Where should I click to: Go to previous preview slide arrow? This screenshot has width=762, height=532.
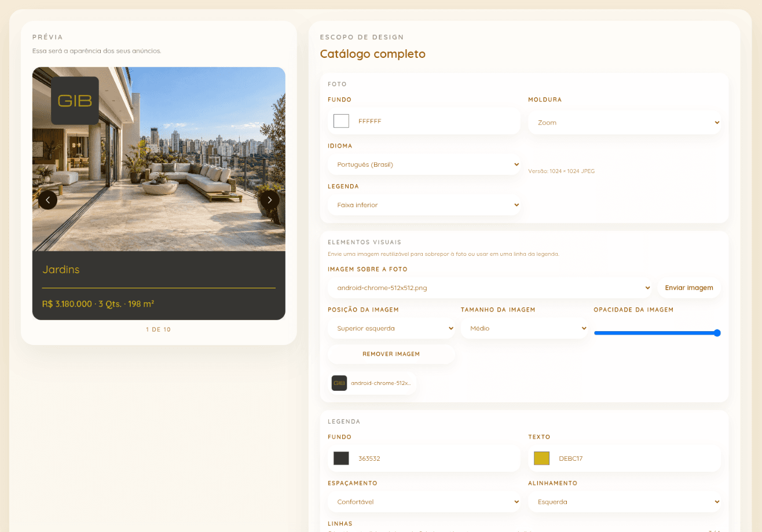[47, 200]
